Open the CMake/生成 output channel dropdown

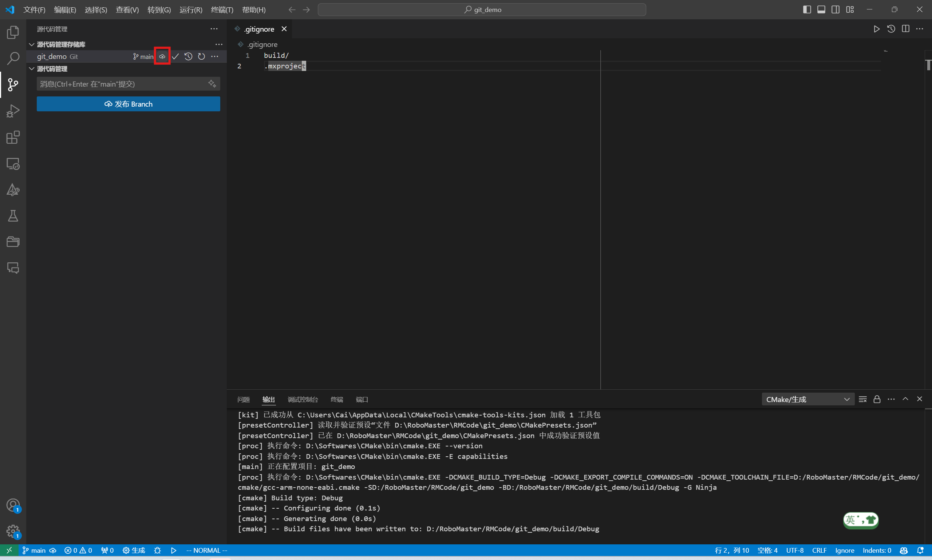[x=808, y=399]
